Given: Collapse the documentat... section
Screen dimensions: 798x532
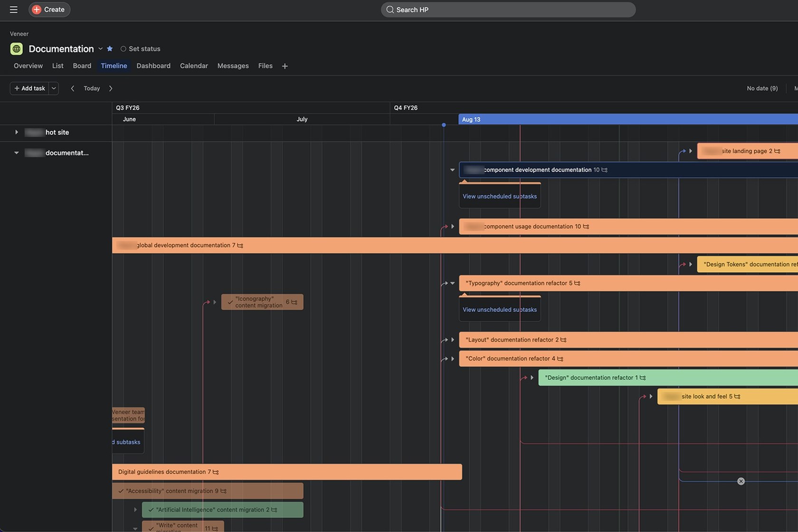Looking at the screenshot, I should pyautogui.click(x=16, y=152).
